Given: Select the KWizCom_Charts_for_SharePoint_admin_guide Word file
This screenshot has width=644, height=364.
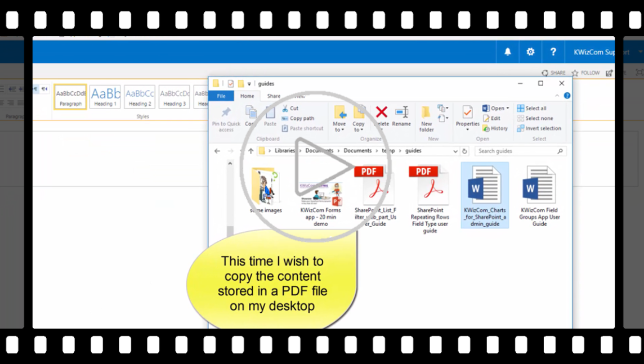Looking at the screenshot, I should pyautogui.click(x=485, y=195).
